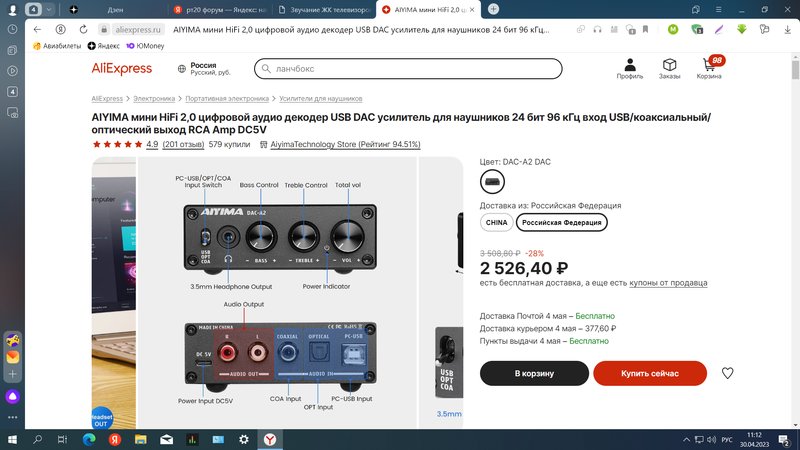Viewport: 800px width, 450px height.
Task: Click the aliexpress.ru address bar
Action: (138, 30)
